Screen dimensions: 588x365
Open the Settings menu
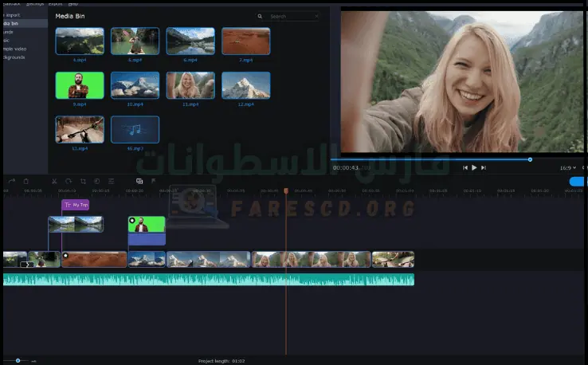coord(35,3)
